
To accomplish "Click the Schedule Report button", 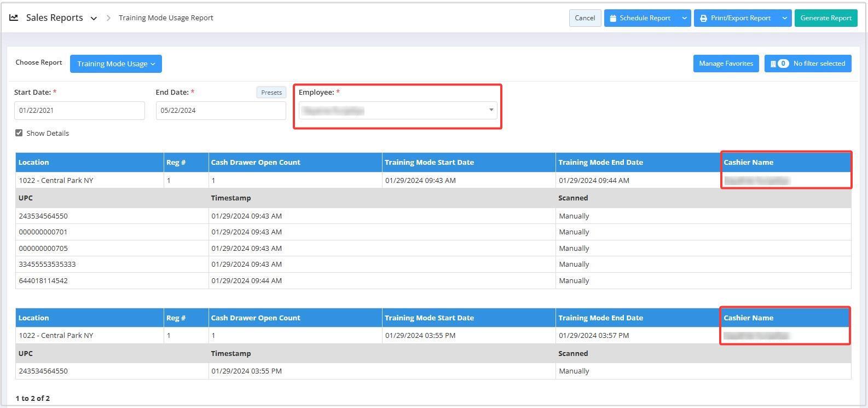I will click(x=641, y=18).
